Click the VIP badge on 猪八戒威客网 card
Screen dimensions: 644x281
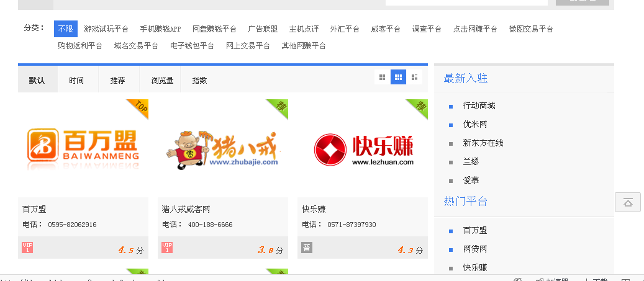[x=167, y=248]
